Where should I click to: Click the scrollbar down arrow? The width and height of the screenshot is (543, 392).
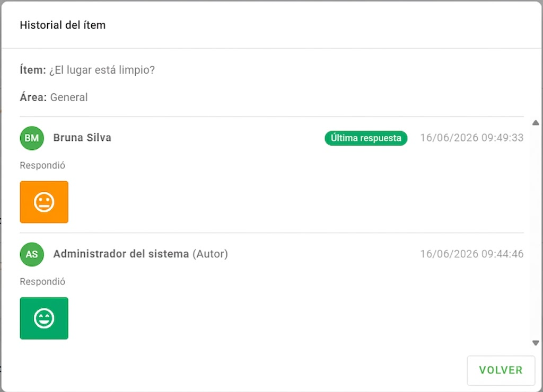pyautogui.click(x=536, y=343)
